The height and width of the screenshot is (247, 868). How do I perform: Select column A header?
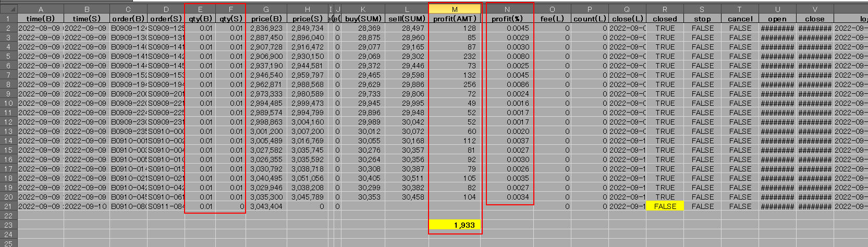click(41, 9)
